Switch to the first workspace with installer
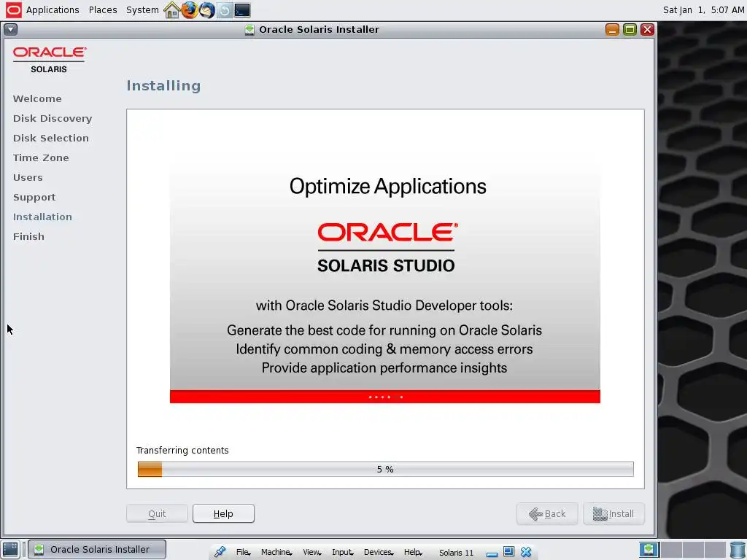This screenshot has height=560, width=747. click(x=649, y=550)
